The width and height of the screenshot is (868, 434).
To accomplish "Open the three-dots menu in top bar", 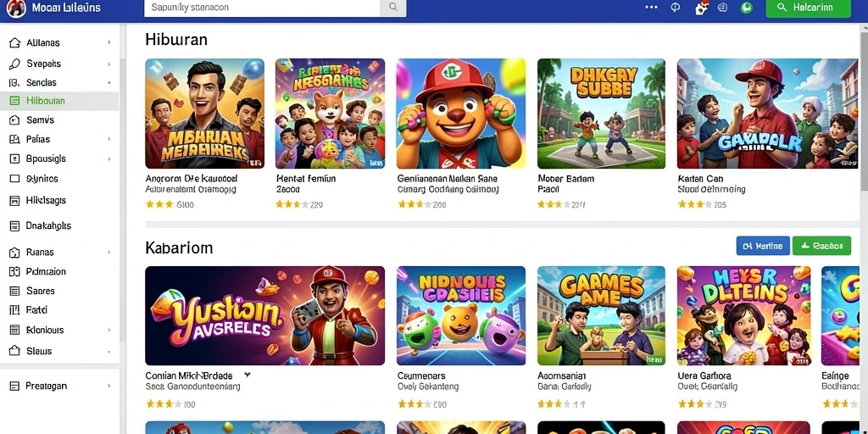I will 652,8.
